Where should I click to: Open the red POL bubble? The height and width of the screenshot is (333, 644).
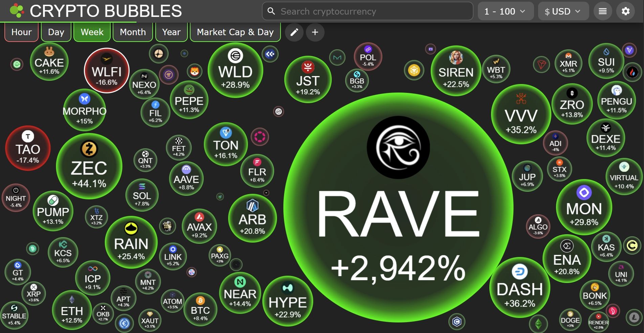368,57
